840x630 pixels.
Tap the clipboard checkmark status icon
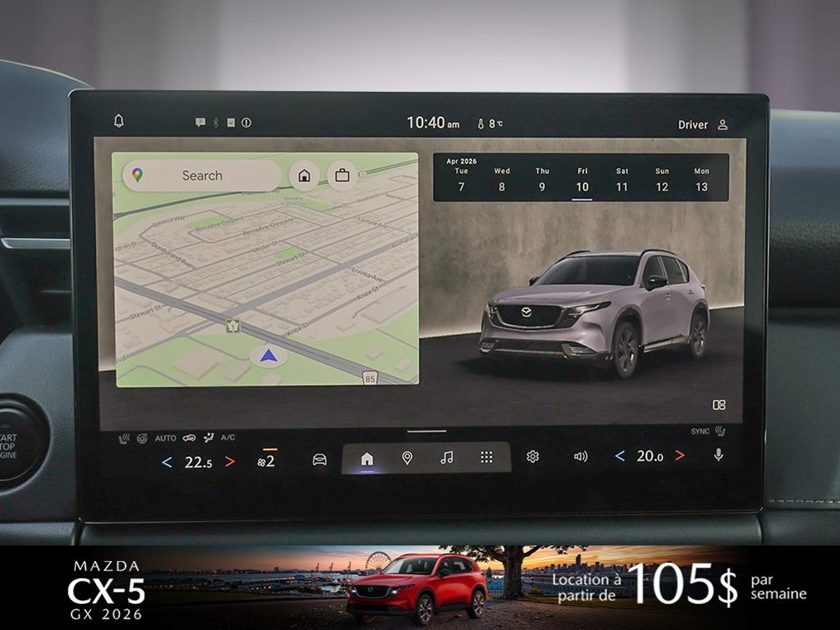pyautogui.click(x=230, y=123)
